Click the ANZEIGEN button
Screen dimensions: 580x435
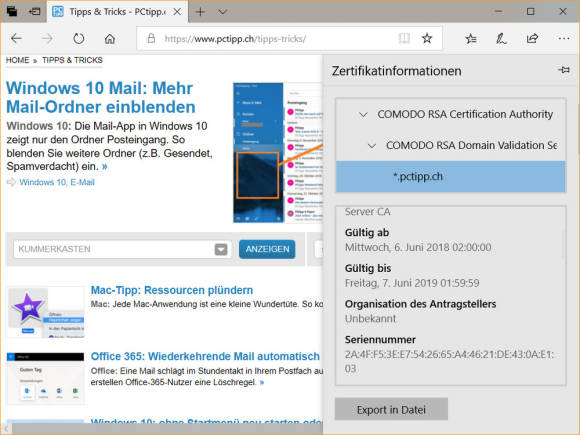pos(267,249)
